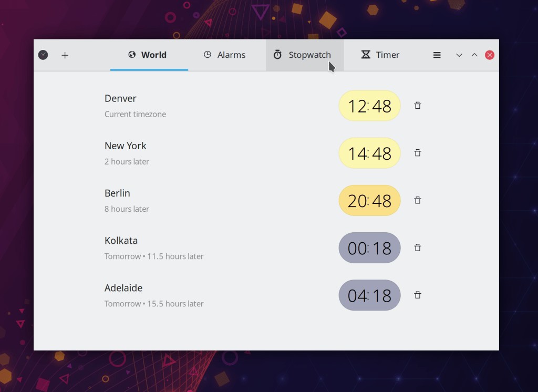Remove Adelaide with the trash icon
This screenshot has width=538, height=392.
point(418,295)
